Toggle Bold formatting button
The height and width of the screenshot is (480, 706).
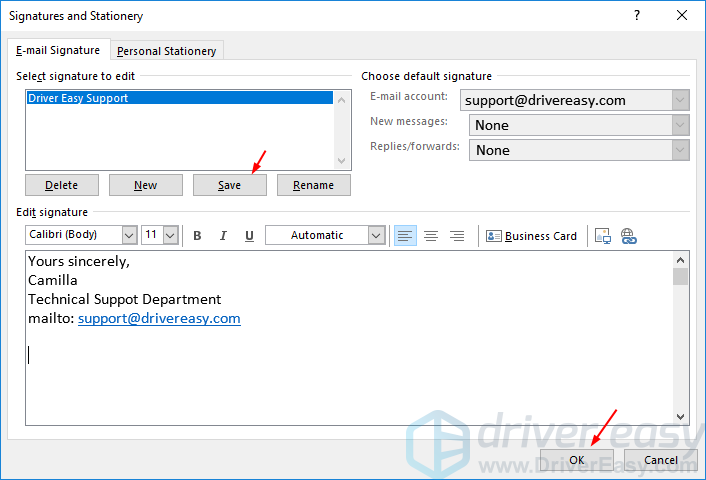197,235
